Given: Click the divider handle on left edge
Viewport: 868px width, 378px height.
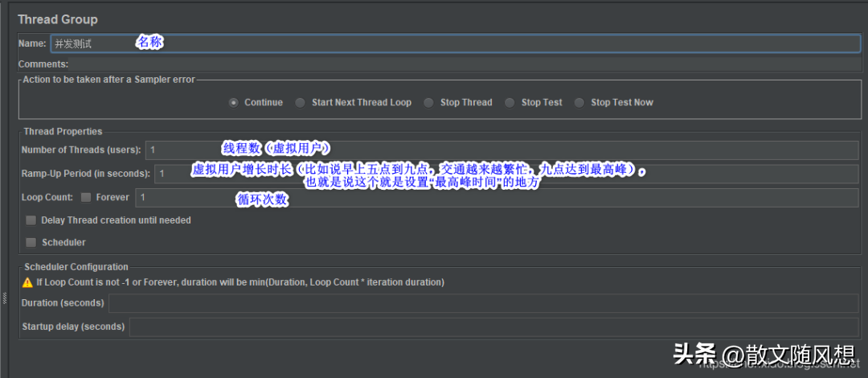Looking at the screenshot, I should click(x=4, y=298).
